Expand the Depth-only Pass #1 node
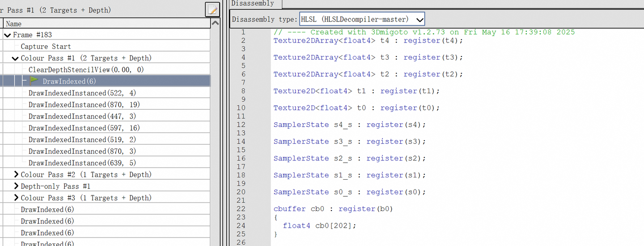Screen dimensions: 644x246 [16, 186]
